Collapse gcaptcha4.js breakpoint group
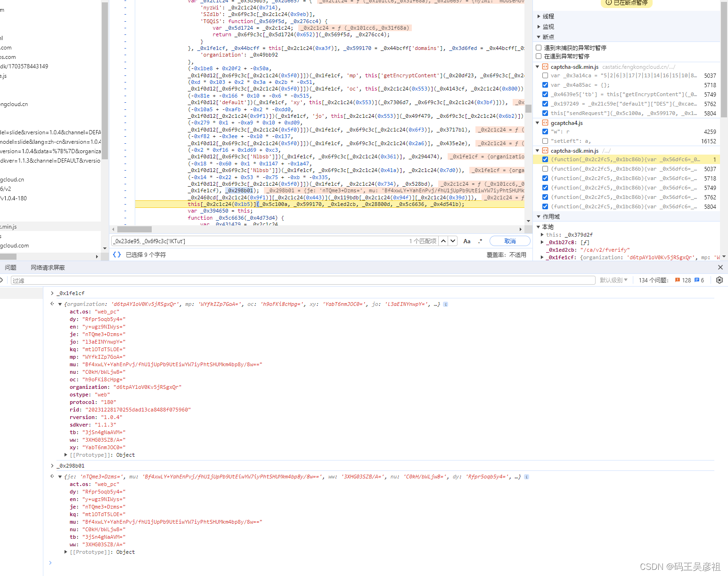Screen dimensions: 728x576 tap(538, 123)
